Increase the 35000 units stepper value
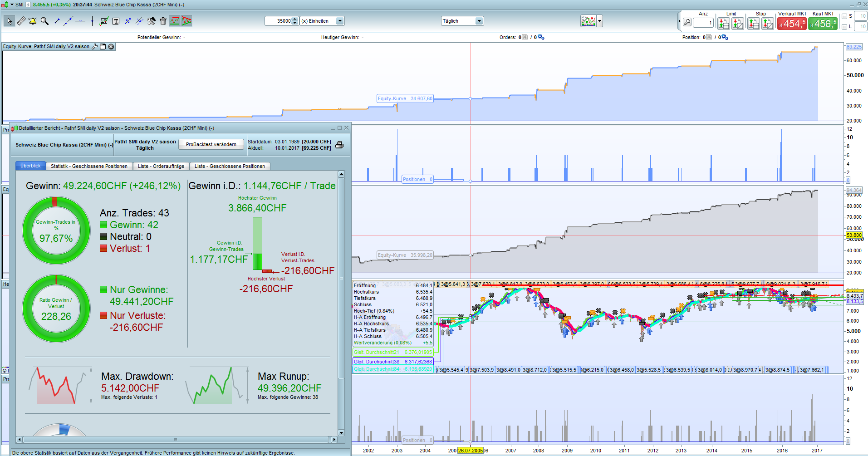868x456 pixels. pos(295,19)
